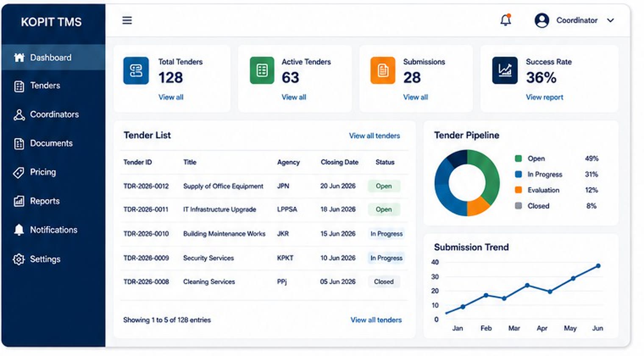The width and height of the screenshot is (644, 356).
Task: Click the Closed legend gray swatch
Action: (518, 206)
